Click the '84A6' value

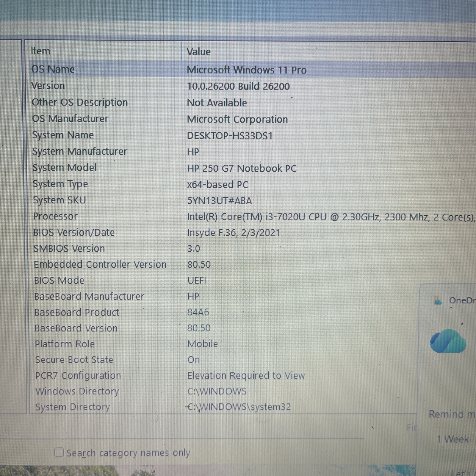[198, 312]
